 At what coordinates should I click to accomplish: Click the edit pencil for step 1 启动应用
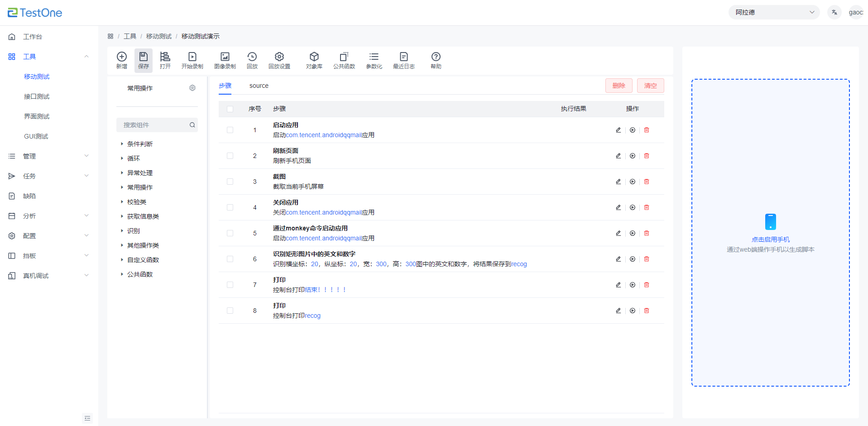[618, 130]
